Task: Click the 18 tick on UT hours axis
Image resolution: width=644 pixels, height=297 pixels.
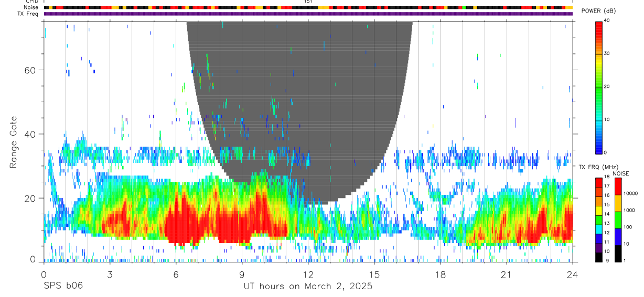Action: click(x=441, y=274)
